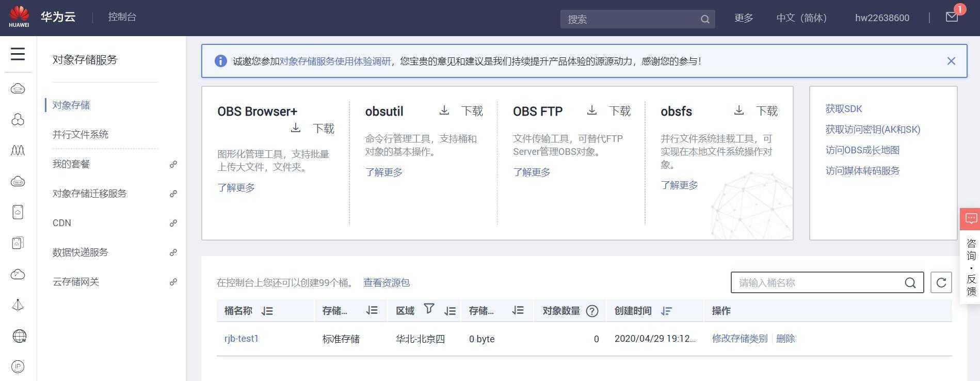The width and height of the screenshot is (980, 381).
Task: Click the IP circle icon in the left rail
Action: click(18, 367)
